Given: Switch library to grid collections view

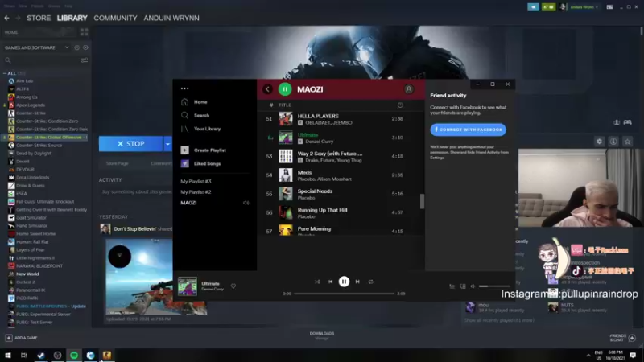Looking at the screenshot, I should 85,32.
